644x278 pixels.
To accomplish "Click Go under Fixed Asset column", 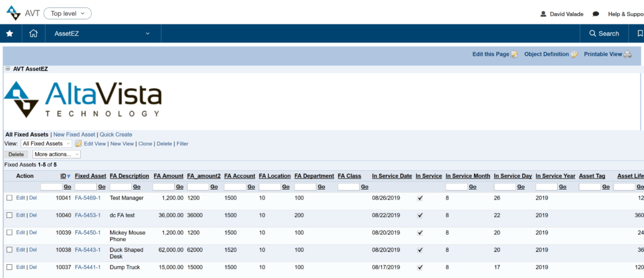I will [102, 187].
